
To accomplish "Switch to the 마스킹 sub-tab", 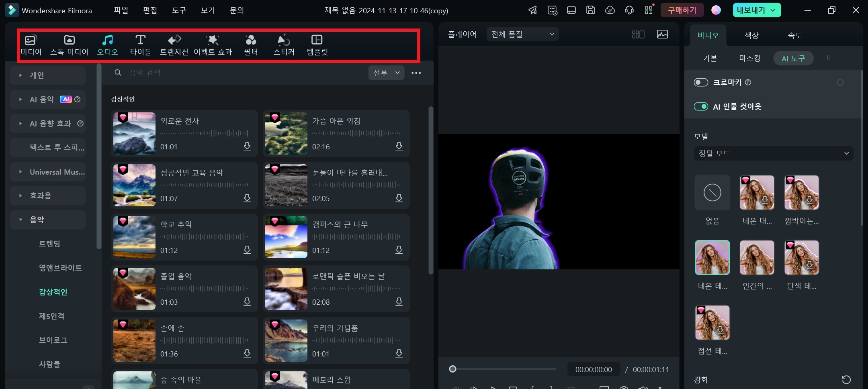I will tap(750, 58).
